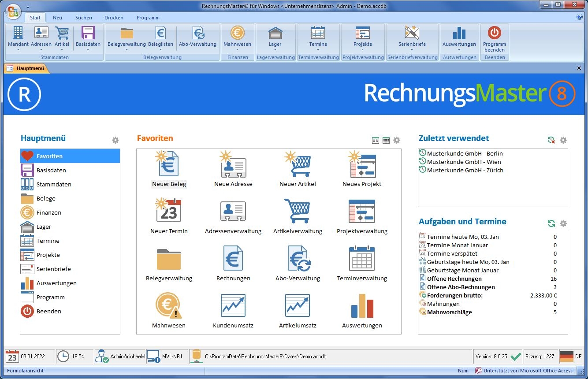Close the Hauptmenü document tab
The width and height of the screenshot is (588, 379).
(x=579, y=68)
